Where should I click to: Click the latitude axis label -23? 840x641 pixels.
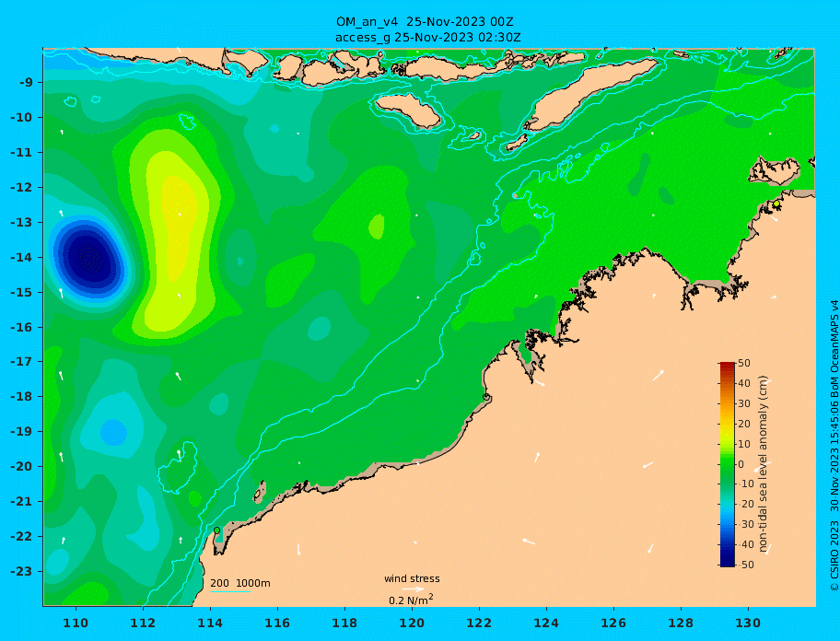(x=21, y=571)
